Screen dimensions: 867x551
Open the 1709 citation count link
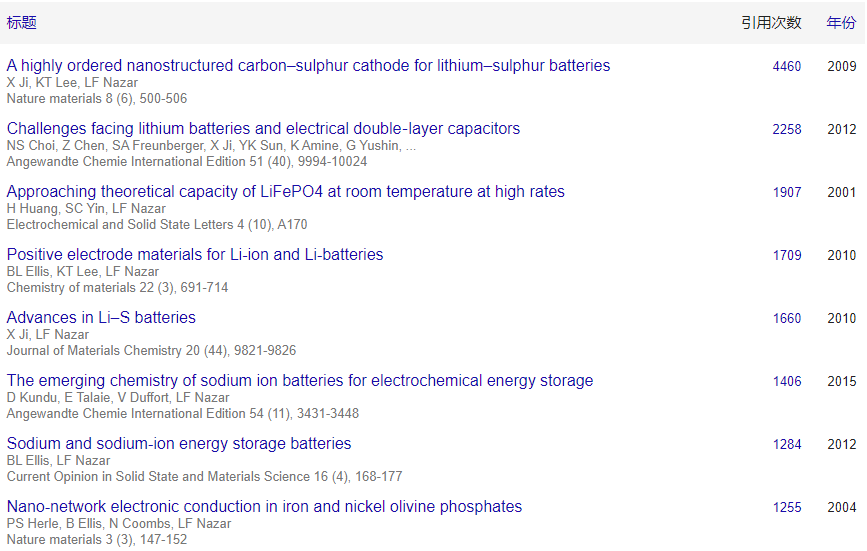pyautogui.click(x=787, y=255)
